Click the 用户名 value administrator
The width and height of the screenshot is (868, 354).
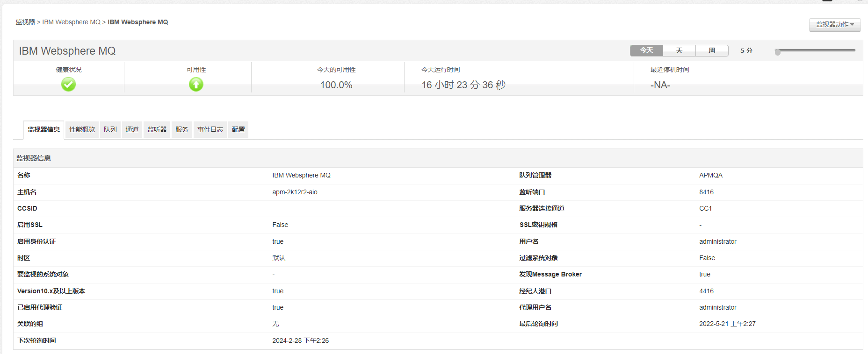718,241
